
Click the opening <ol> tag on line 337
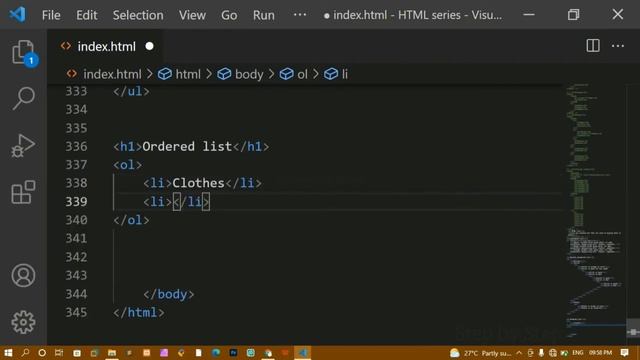128,165
